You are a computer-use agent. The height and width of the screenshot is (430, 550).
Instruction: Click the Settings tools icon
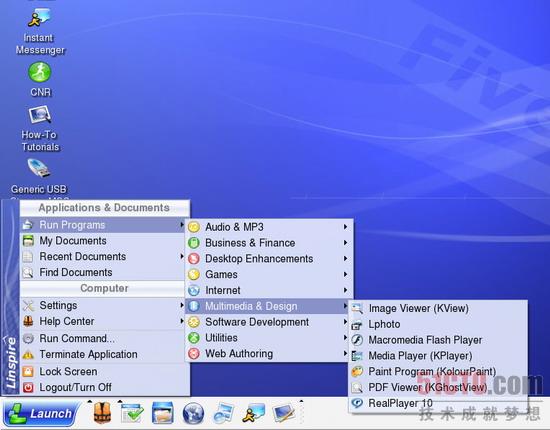click(x=28, y=305)
